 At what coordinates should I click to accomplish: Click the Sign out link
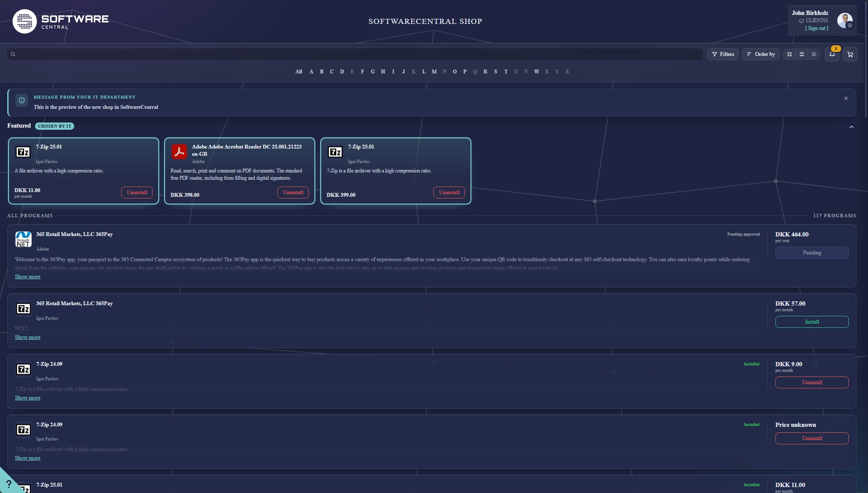click(816, 28)
